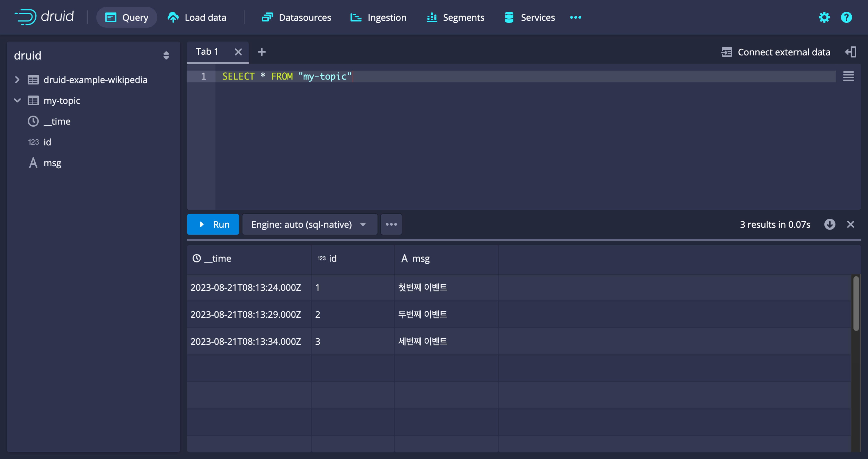Click the my-topic table icon

[x=33, y=100]
